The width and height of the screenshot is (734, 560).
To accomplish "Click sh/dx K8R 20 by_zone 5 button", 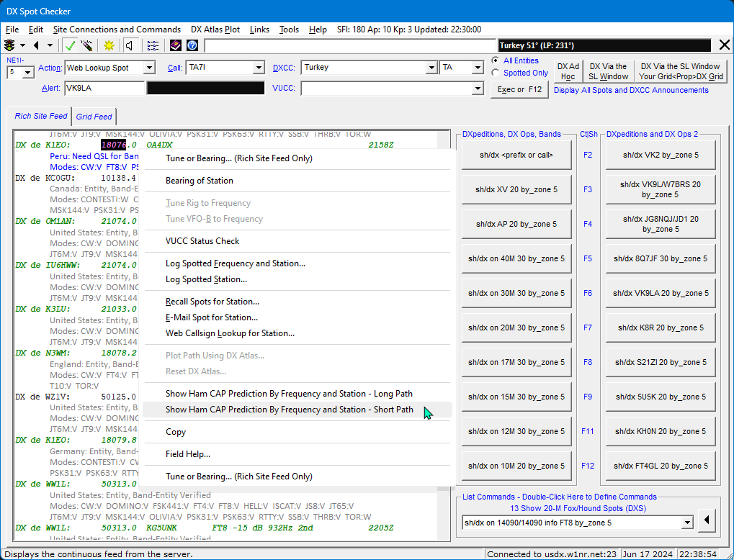I will point(661,328).
